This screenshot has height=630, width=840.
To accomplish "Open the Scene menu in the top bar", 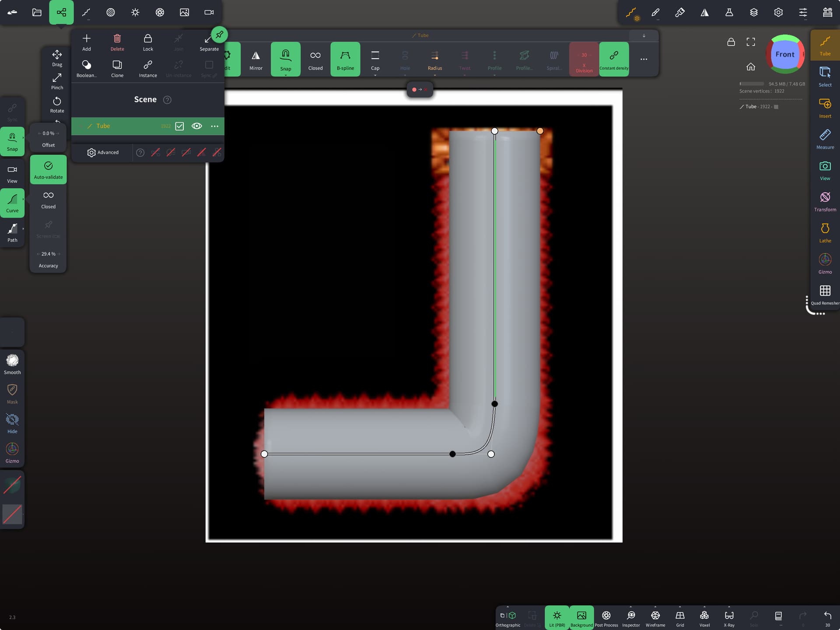I will point(61,12).
